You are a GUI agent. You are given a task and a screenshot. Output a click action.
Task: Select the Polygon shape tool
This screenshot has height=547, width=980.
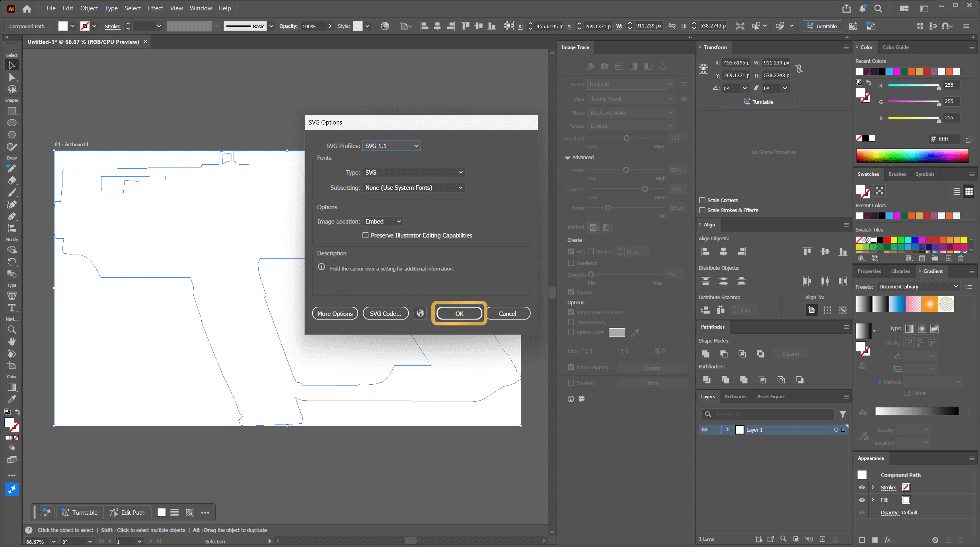tap(12, 135)
